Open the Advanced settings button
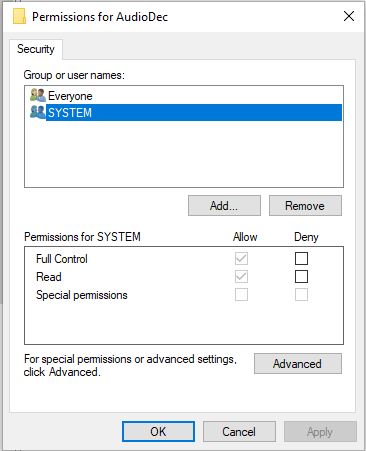 pos(298,364)
